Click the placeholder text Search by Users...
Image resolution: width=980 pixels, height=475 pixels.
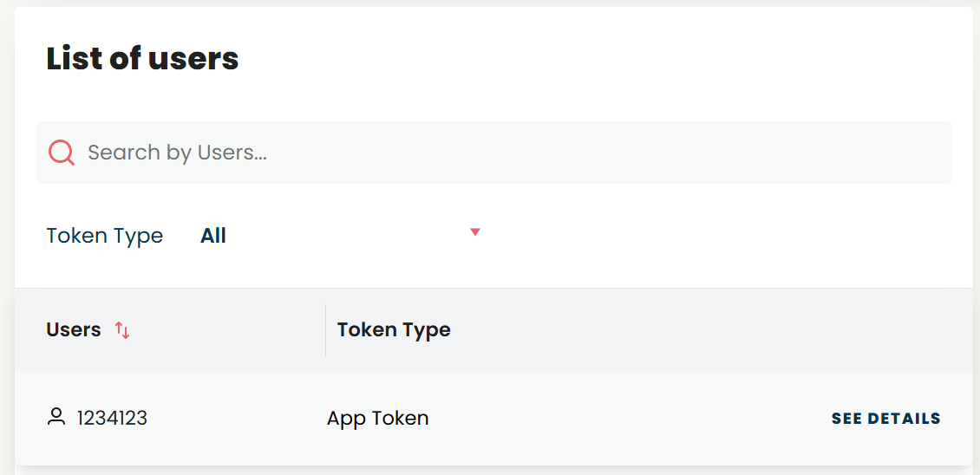click(178, 153)
